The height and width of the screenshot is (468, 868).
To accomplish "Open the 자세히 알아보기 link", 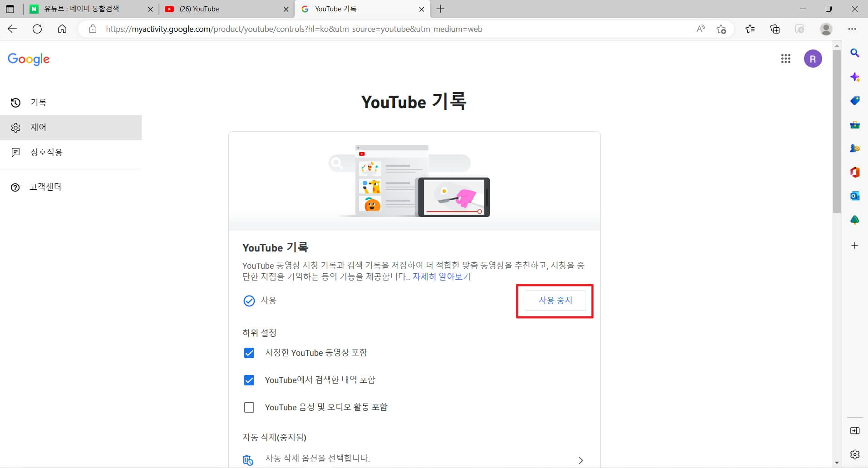I will coord(441,276).
